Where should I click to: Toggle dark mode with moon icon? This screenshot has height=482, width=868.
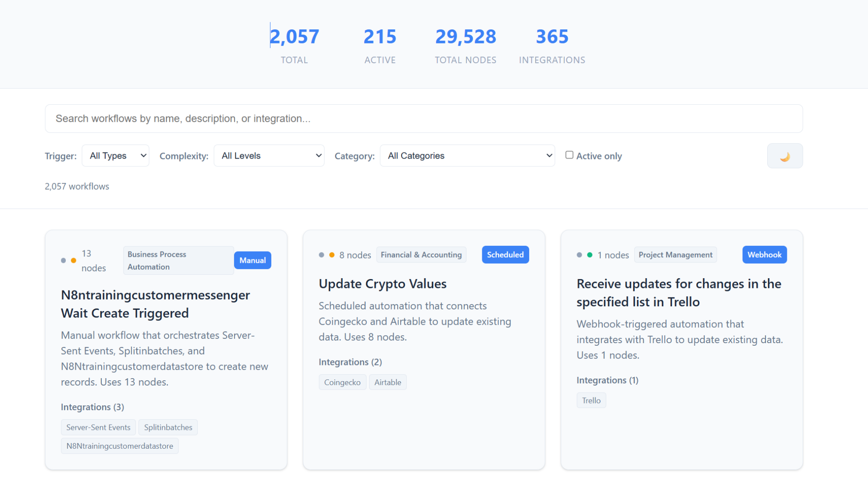pos(784,156)
